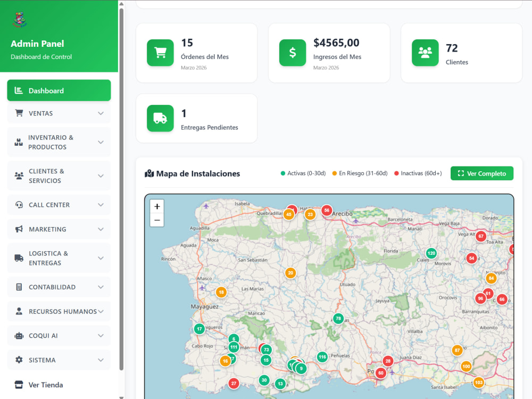Click the Sistema gear icon

[19, 360]
